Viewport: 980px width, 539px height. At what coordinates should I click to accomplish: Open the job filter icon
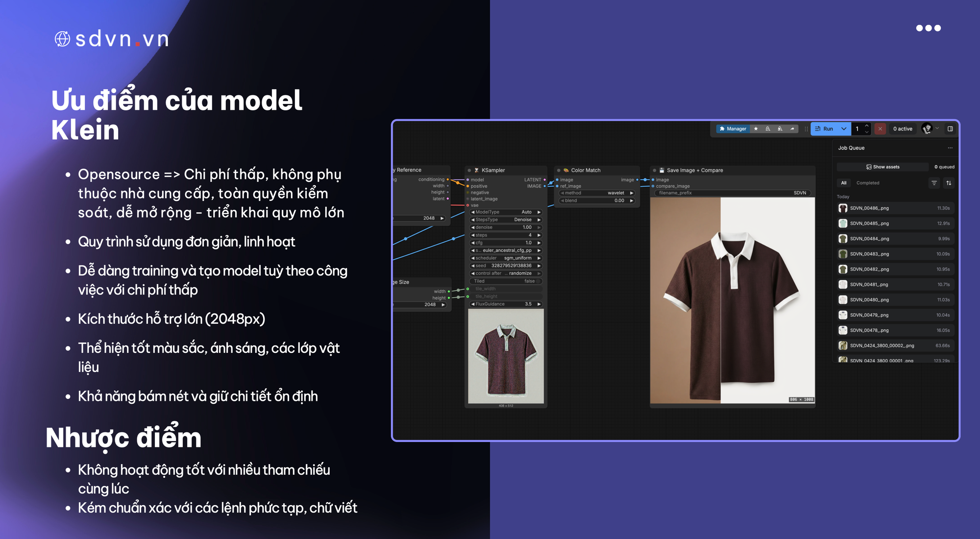(934, 183)
